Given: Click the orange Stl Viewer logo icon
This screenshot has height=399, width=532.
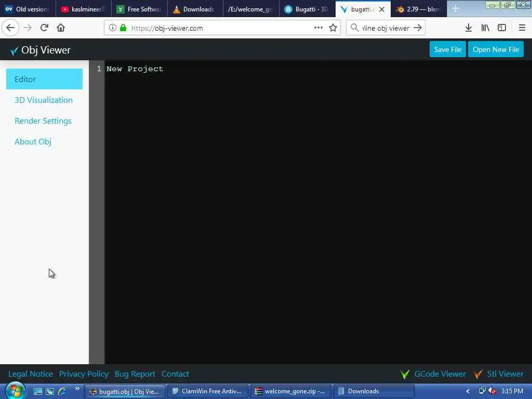Looking at the screenshot, I should pyautogui.click(x=478, y=374).
